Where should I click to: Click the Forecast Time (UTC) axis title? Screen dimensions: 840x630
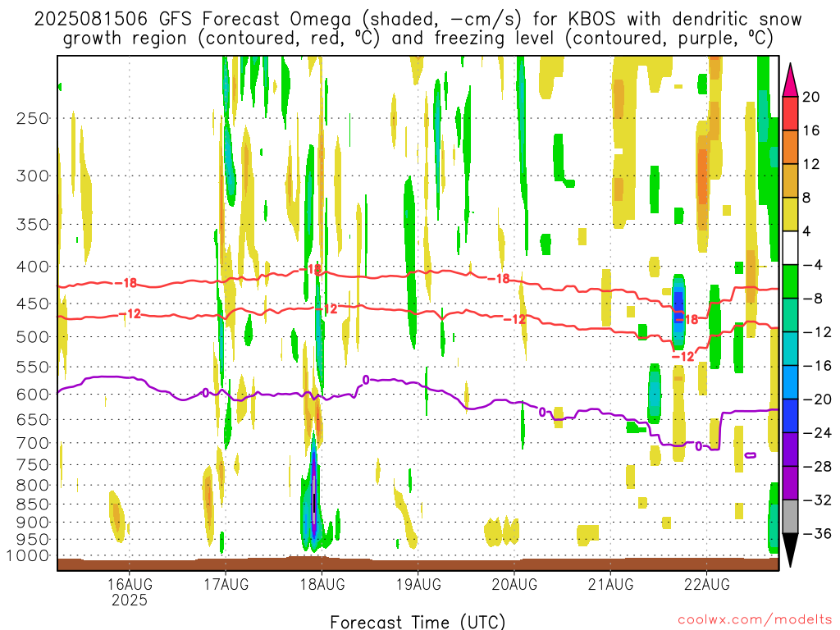(418, 622)
